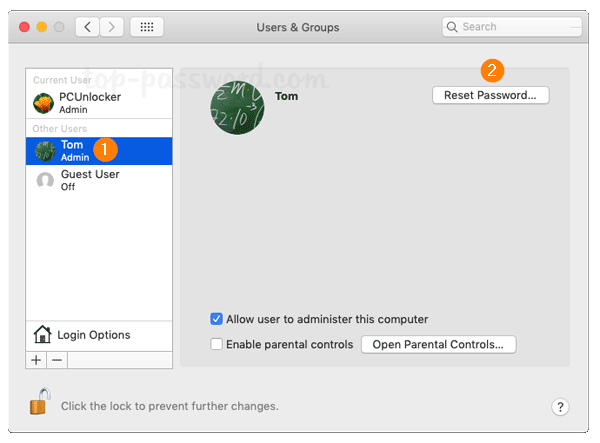Image resolution: width=600 pixels, height=443 pixels.
Task: Open Login Options
Action: point(99,335)
